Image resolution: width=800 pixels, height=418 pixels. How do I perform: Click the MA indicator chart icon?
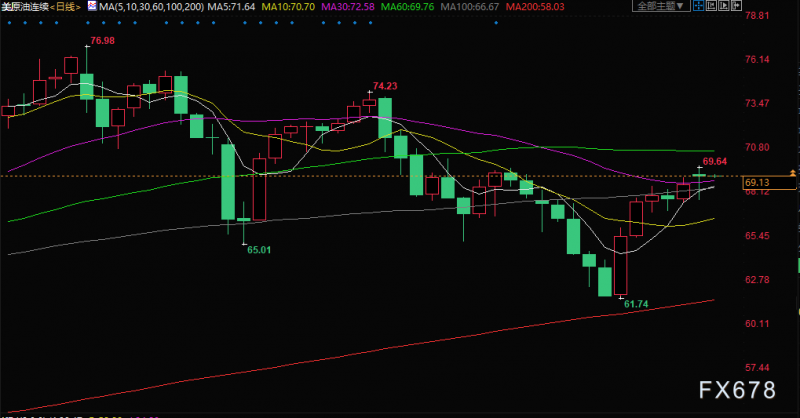(92, 6)
